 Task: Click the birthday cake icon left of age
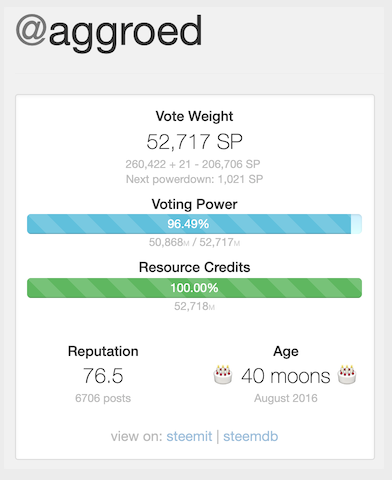click(x=223, y=375)
